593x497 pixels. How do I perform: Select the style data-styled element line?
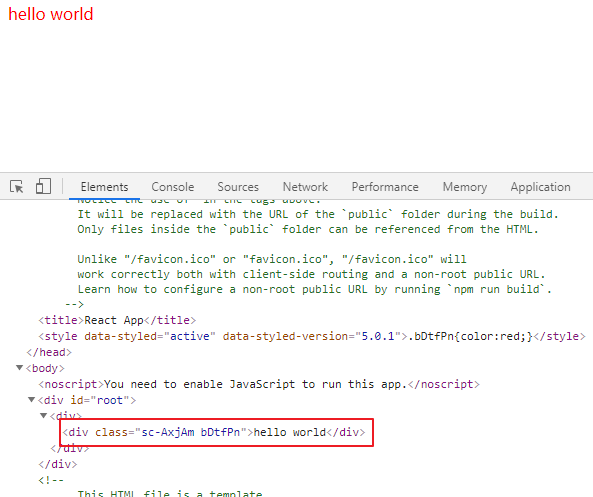(312, 336)
